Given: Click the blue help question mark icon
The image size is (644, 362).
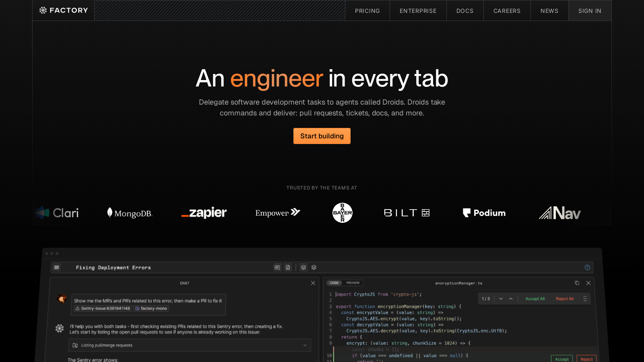Looking at the screenshot, I should pos(587,267).
